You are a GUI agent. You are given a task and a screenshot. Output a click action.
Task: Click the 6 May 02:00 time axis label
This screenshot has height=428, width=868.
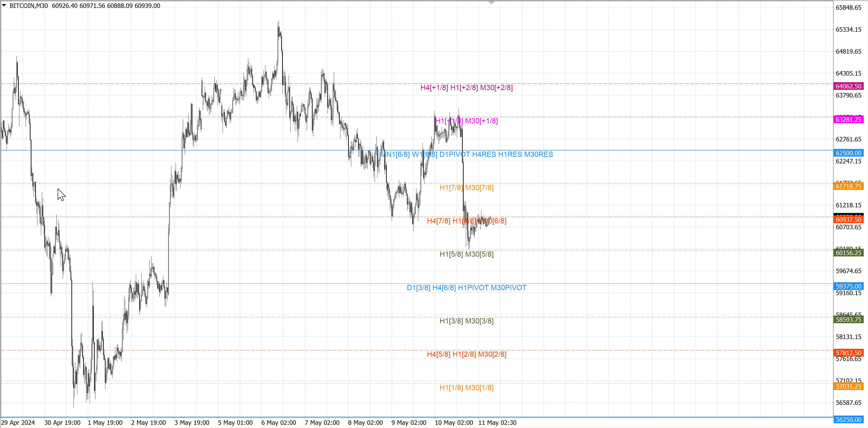coord(278,423)
